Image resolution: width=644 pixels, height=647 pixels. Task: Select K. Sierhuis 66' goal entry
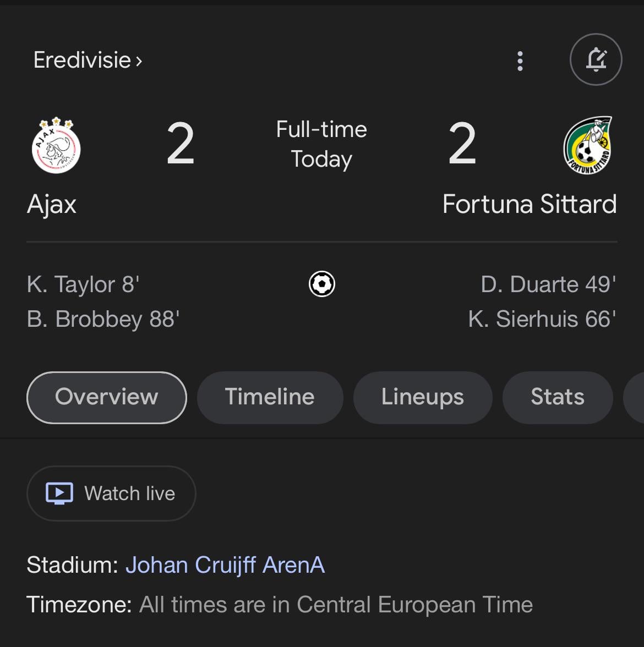(542, 319)
